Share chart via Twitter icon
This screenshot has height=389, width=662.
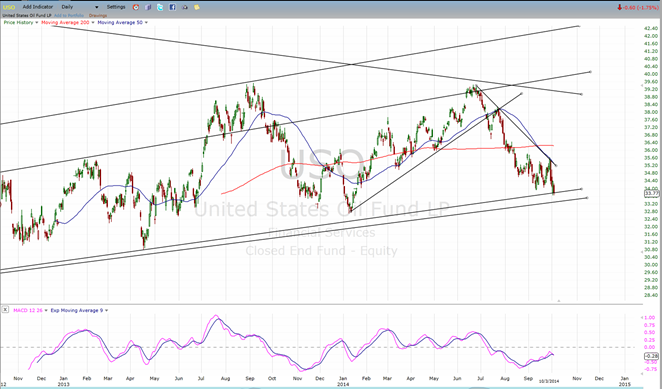tap(160, 7)
